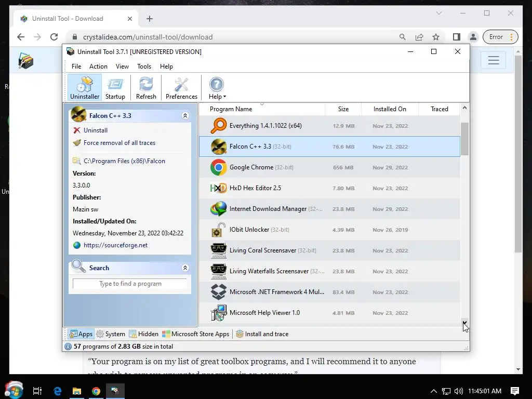The height and width of the screenshot is (399, 532).
Task: Click the broom Force removal icon
Action: click(x=77, y=143)
